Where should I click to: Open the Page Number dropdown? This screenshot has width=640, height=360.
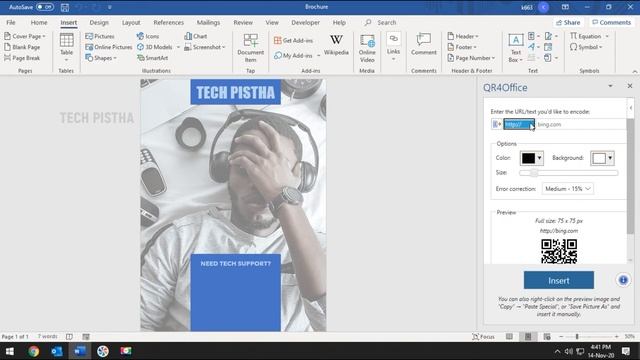(x=471, y=58)
